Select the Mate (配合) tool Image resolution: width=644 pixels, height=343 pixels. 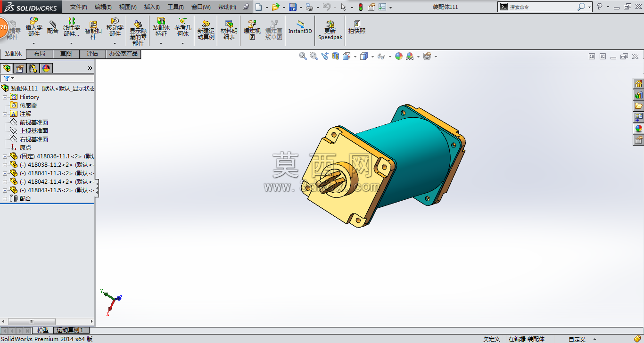(53, 27)
